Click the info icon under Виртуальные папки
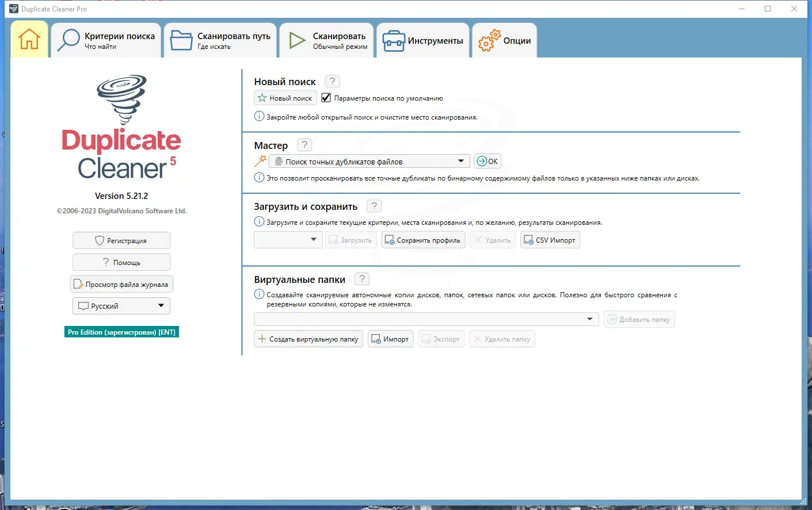The height and width of the screenshot is (510, 812). pyautogui.click(x=260, y=294)
